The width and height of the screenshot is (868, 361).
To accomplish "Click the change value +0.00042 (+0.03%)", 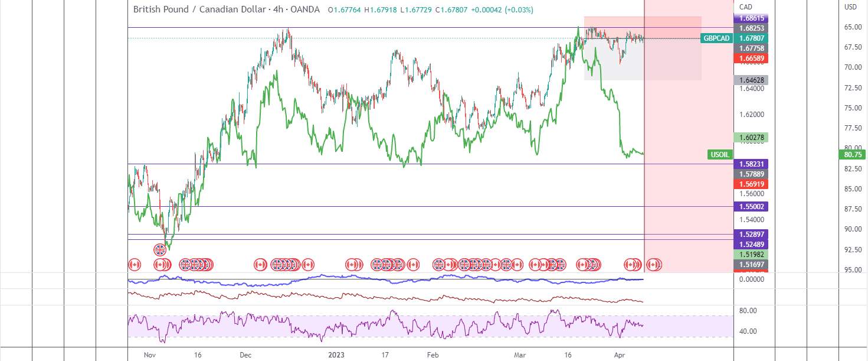I will 503,9.
